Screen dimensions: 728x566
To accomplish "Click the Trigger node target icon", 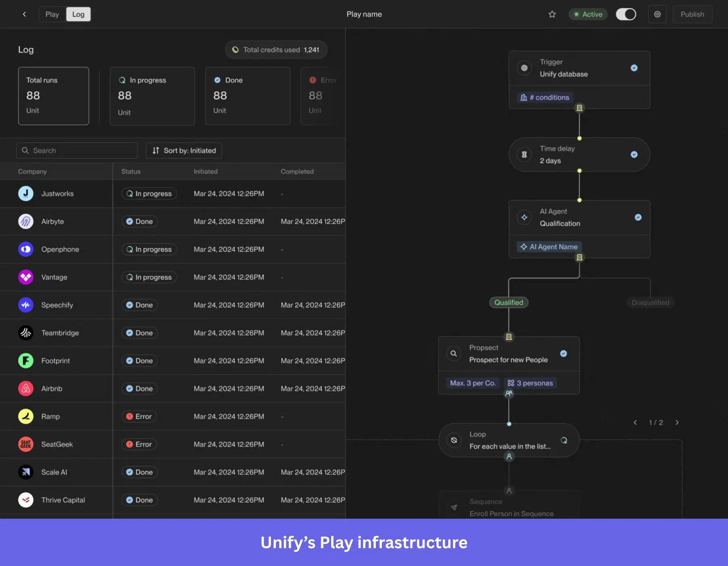I will (x=524, y=68).
